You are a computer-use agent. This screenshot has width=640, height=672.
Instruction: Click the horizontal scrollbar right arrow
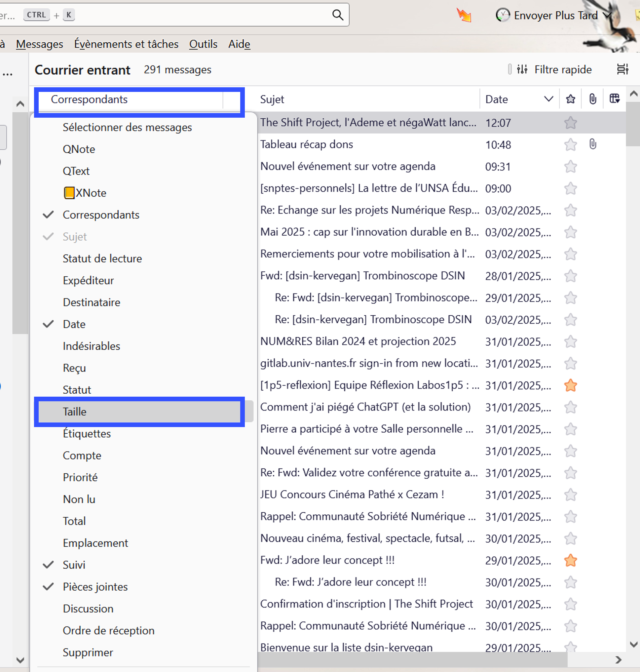click(x=618, y=660)
